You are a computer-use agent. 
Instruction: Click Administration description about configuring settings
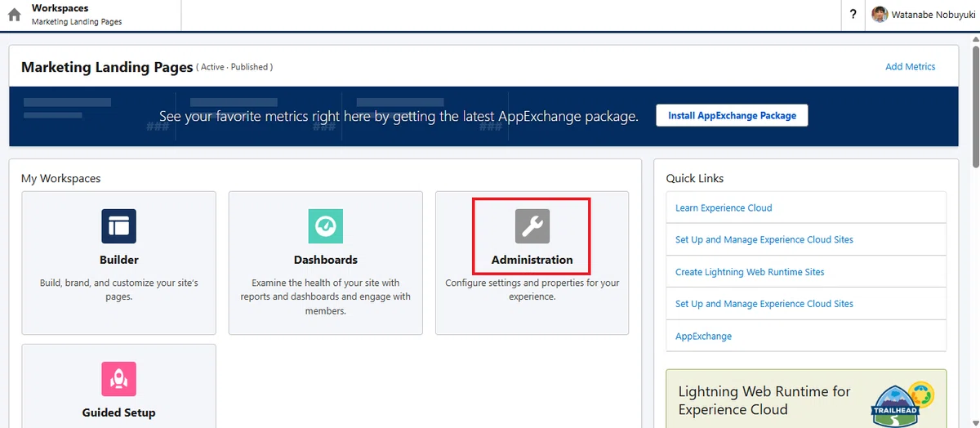532,290
